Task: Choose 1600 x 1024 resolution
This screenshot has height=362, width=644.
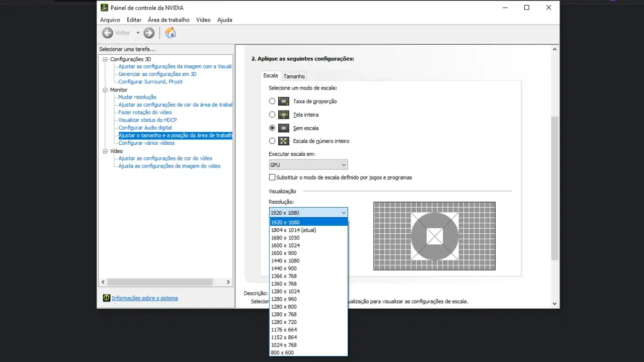Action: (308, 245)
